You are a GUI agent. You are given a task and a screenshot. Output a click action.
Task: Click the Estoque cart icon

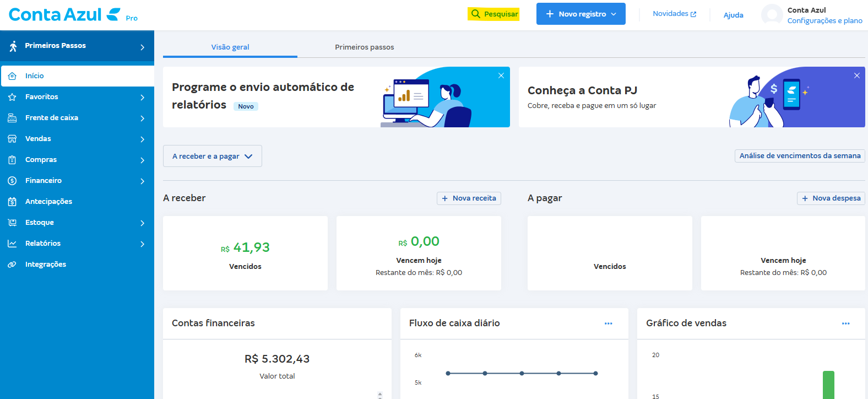[x=12, y=223]
